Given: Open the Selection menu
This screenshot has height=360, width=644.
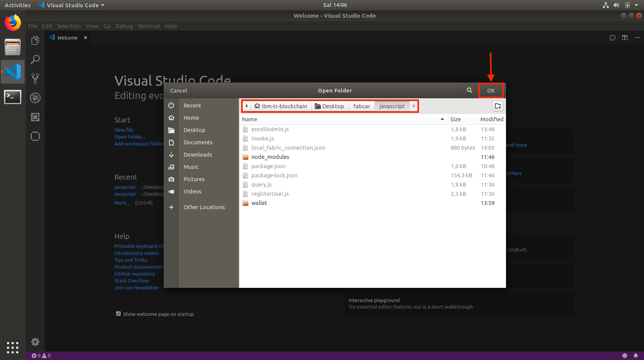Looking at the screenshot, I should pyautogui.click(x=69, y=26).
